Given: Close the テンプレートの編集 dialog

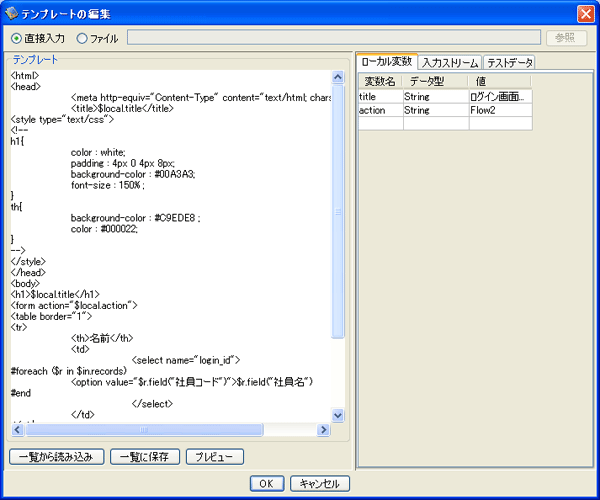Looking at the screenshot, I should coord(585,12).
